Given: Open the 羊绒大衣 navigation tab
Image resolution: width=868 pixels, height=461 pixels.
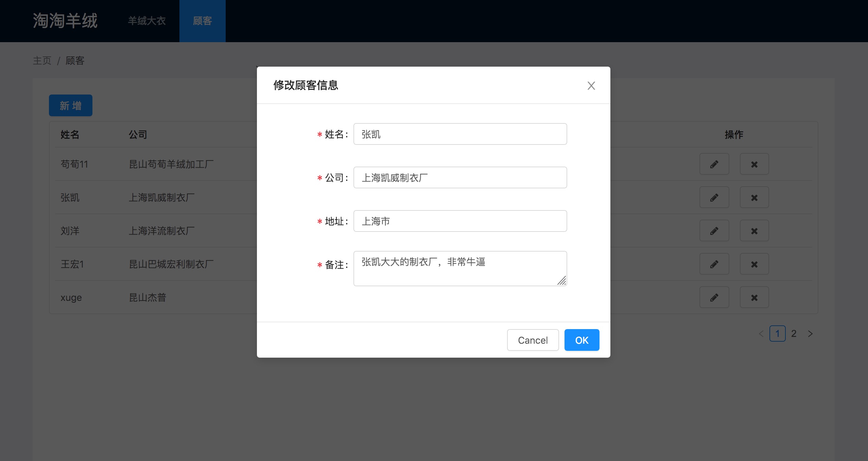Looking at the screenshot, I should 146,21.
